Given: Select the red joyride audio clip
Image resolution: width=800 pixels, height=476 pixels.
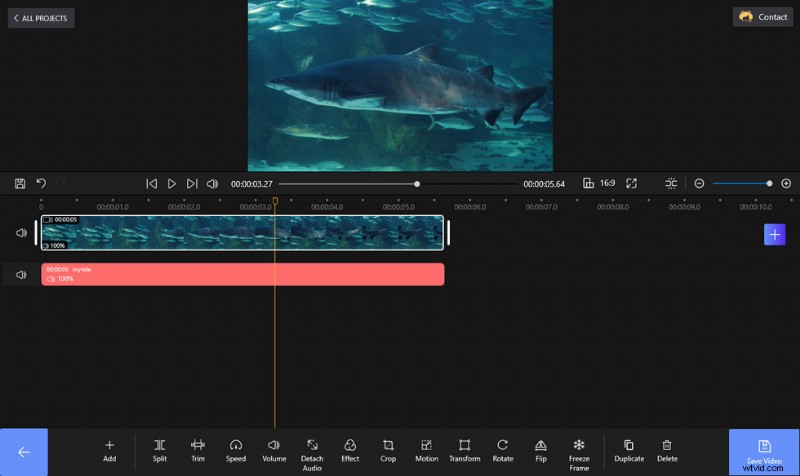Looking at the screenshot, I should coord(242,274).
